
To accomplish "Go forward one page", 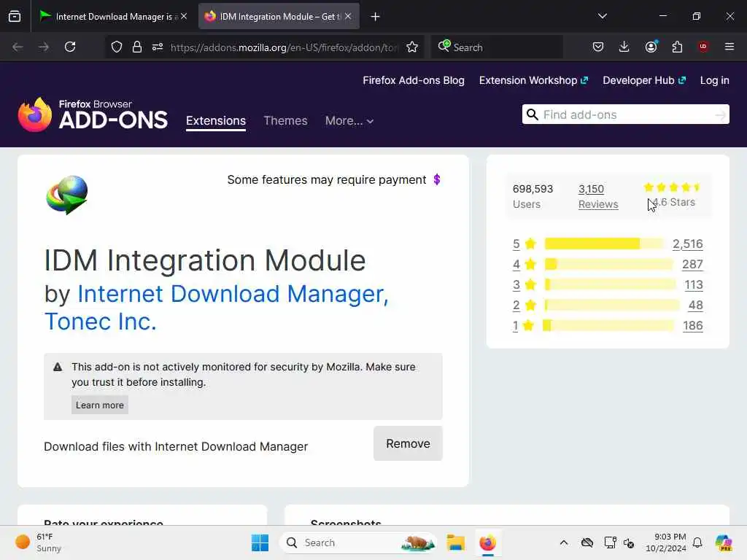I will coord(44,47).
